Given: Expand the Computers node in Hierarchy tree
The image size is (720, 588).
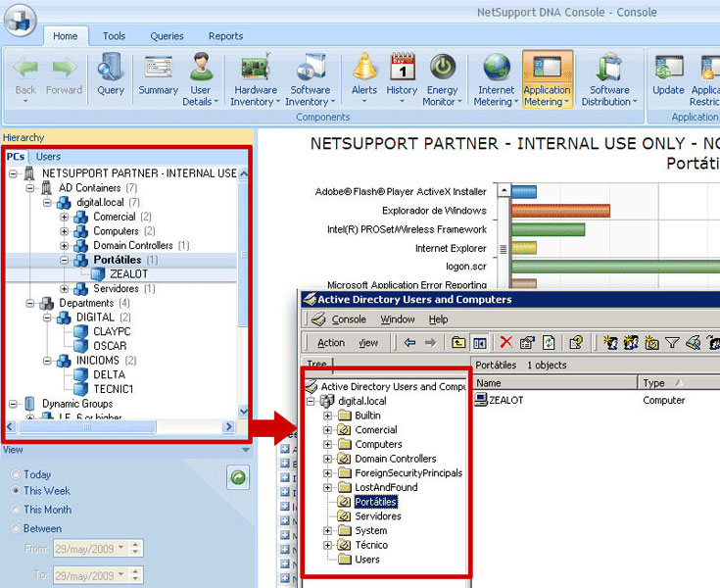Looking at the screenshot, I should [x=65, y=231].
